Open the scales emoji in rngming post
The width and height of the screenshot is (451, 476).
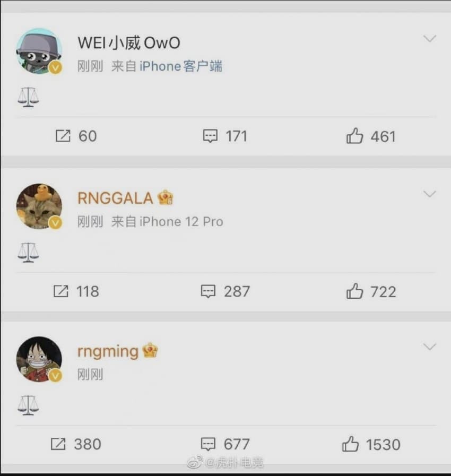click(28, 405)
